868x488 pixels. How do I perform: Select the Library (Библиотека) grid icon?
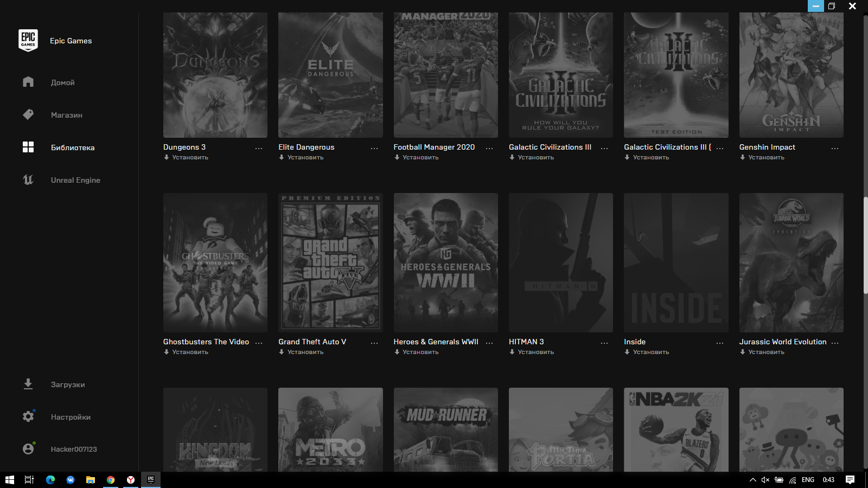click(28, 147)
